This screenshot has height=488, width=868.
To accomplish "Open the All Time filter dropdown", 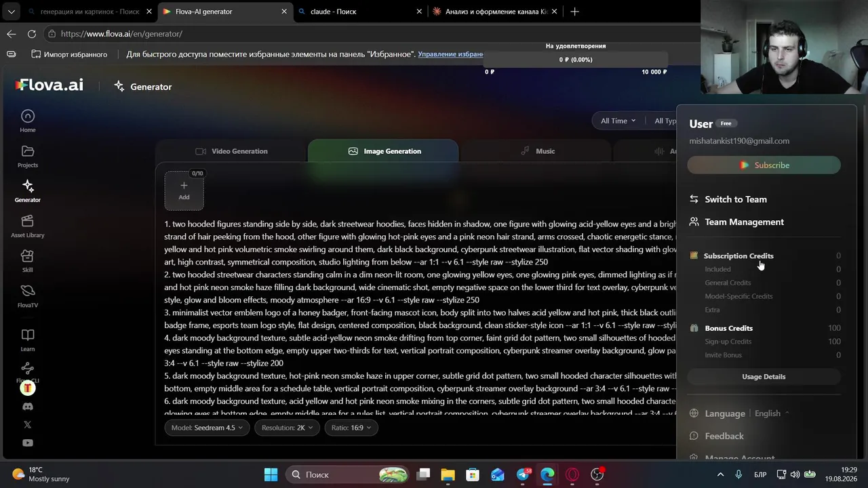I will 618,121.
